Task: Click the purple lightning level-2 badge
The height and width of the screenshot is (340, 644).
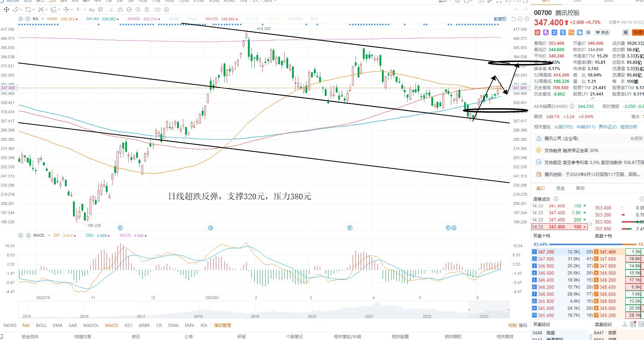Action: pyautogui.click(x=546, y=32)
